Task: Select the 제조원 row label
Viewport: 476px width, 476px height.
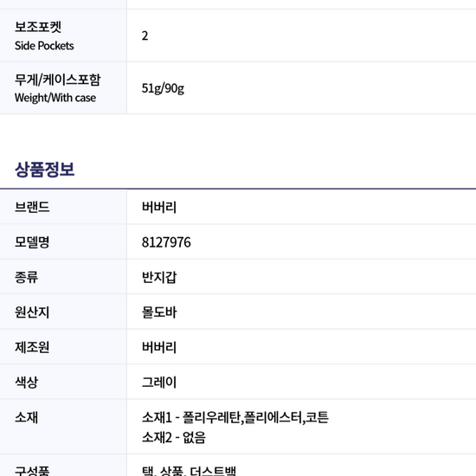Action: [32, 347]
